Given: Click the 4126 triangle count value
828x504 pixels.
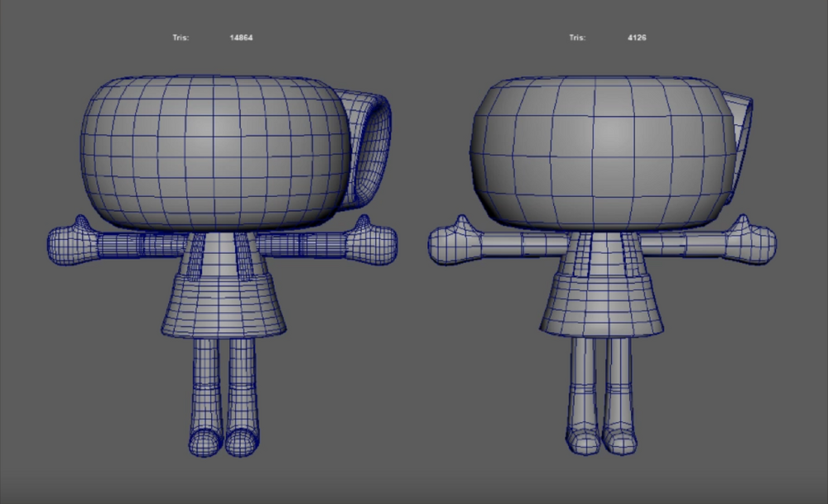Looking at the screenshot, I should pos(636,38).
